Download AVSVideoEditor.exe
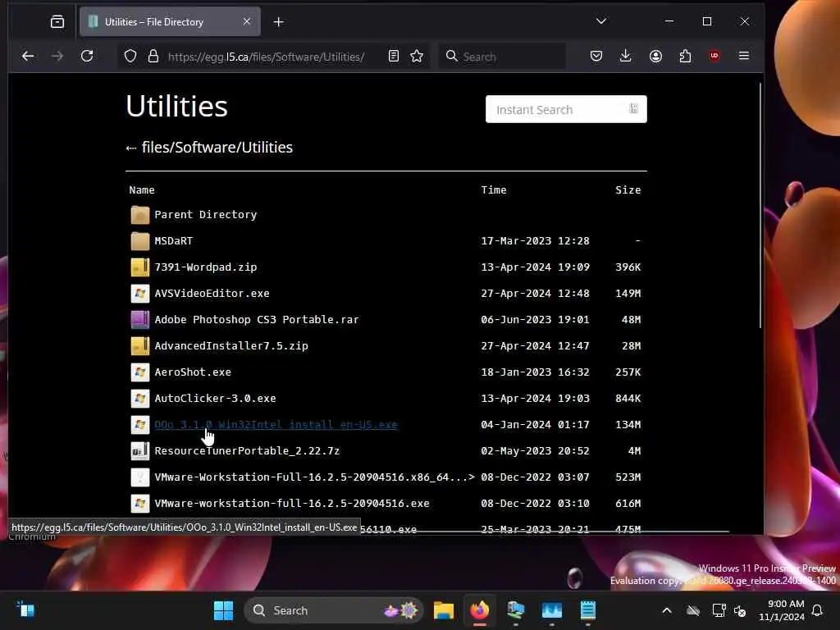Screen dimensions: 840x630 pos(212,294)
